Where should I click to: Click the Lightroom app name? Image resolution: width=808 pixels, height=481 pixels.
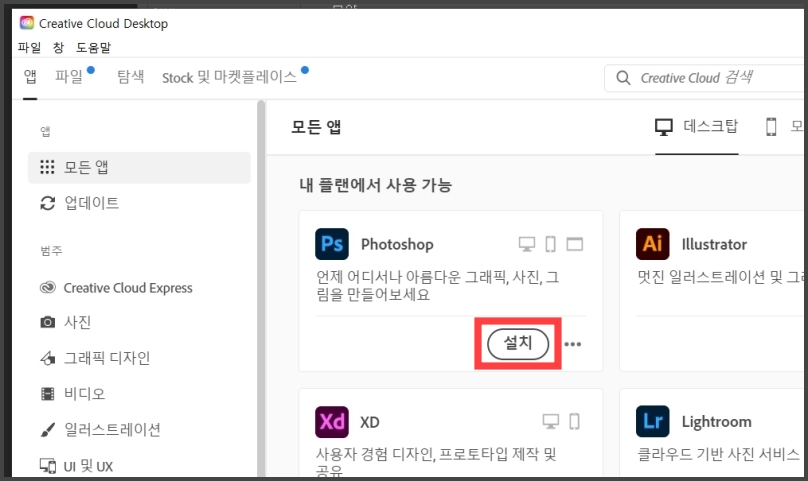716,422
